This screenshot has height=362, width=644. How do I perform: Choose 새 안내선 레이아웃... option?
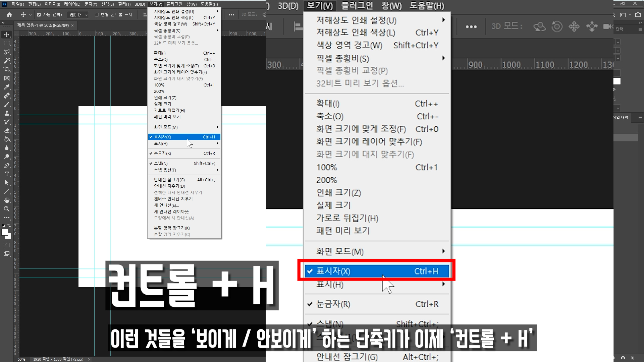pos(173,212)
